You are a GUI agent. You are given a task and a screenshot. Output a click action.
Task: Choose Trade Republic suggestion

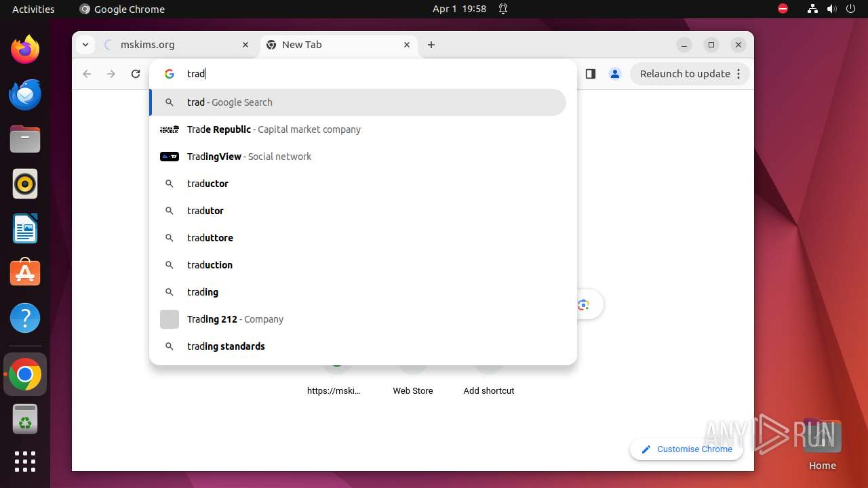[x=358, y=129]
